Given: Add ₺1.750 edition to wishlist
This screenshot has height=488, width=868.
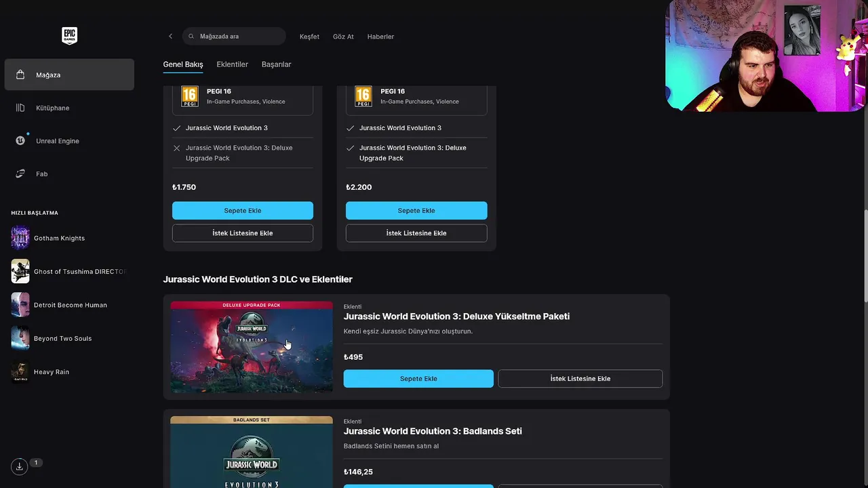Looking at the screenshot, I should click(243, 233).
